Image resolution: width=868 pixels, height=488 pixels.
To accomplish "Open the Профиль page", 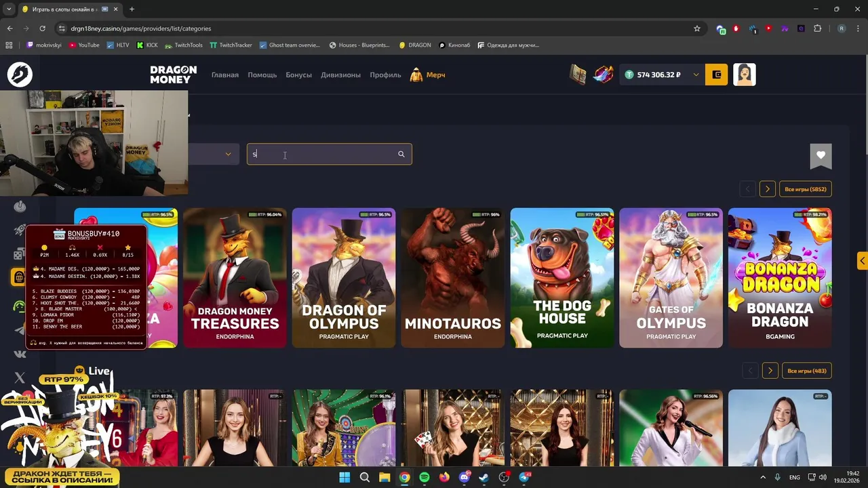I will pyautogui.click(x=385, y=75).
